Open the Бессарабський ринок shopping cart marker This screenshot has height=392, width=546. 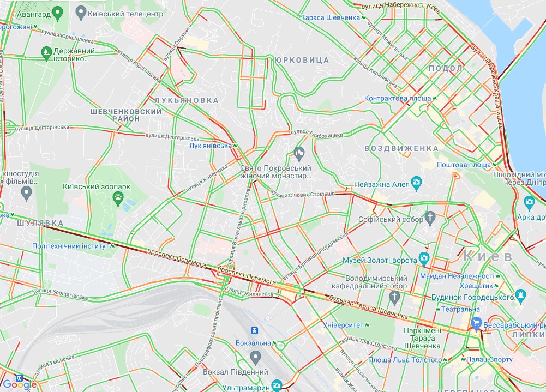coord(476,324)
